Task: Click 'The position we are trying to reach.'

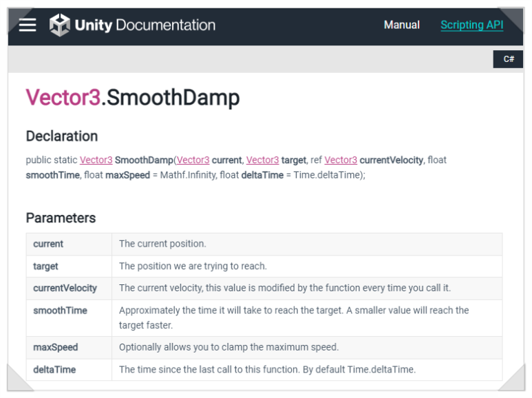Action: (193, 266)
